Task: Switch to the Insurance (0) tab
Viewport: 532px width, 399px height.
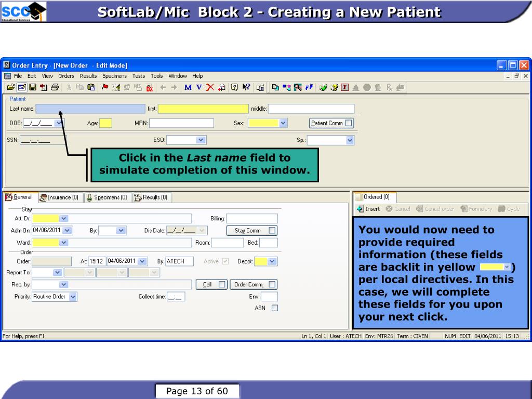Action: coord(59,197)
